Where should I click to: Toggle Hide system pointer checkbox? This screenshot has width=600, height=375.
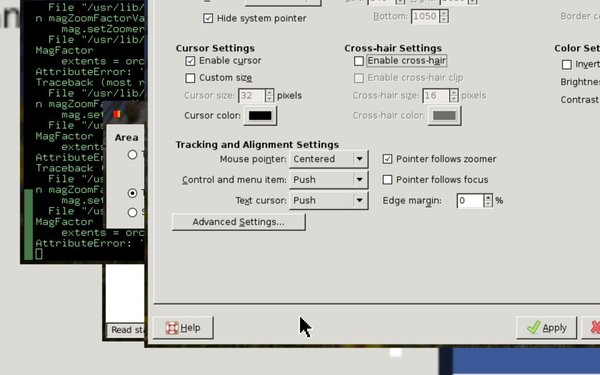(208, 18)
